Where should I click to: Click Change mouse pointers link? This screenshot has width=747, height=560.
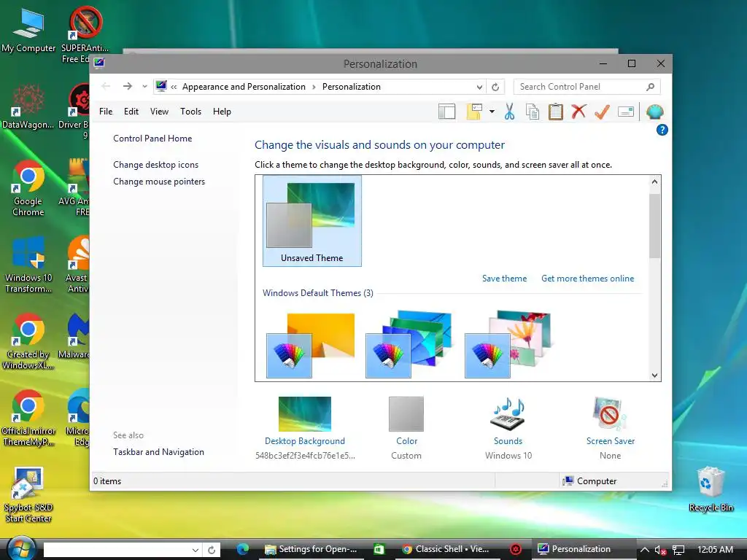click(x=159, y=182)
